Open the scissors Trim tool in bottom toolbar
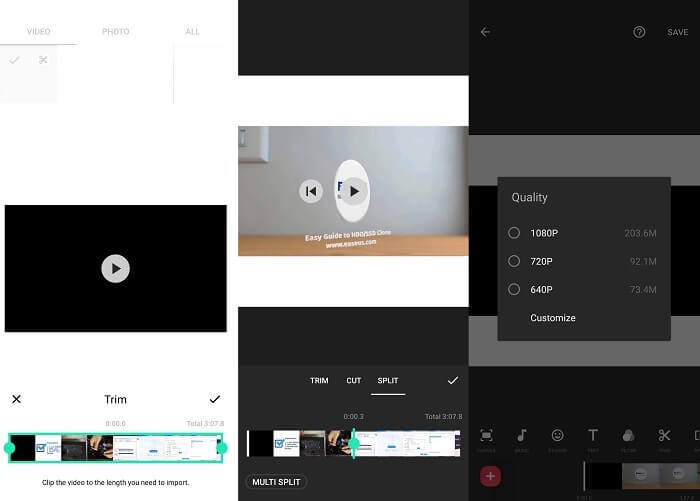The image size is (700, 501). 664,435
